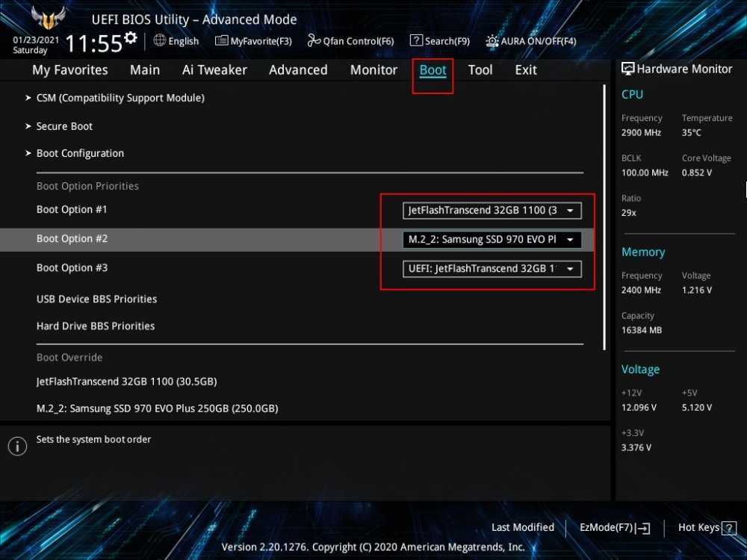Viewport: 747px width, 560px height.
Task: Open Qfan Control(F6) fan icon
Action: coord(312,41)
